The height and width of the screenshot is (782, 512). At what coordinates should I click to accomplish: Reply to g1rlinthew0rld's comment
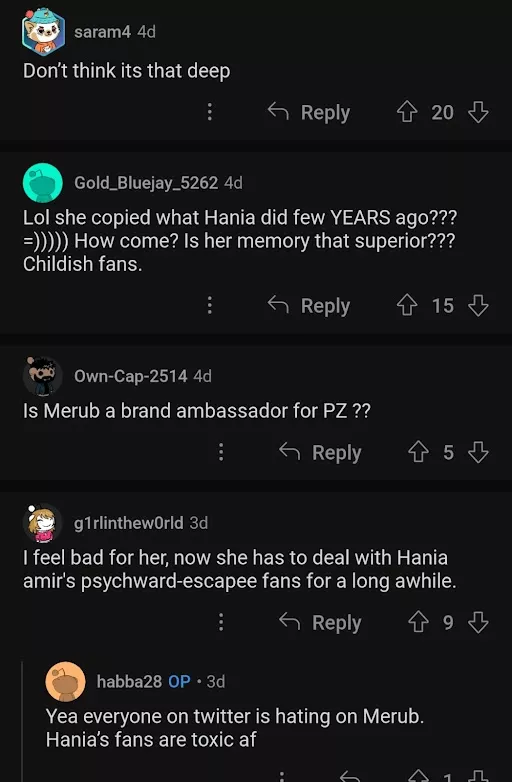click(x=320, y=622)
